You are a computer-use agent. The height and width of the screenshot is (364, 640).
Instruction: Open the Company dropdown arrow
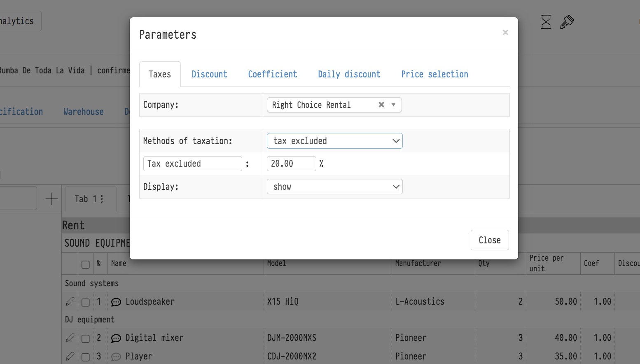tap(394, 105)
